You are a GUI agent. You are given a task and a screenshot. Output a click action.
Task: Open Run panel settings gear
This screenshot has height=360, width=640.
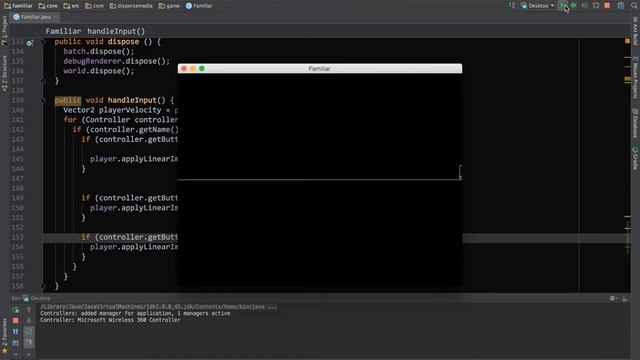point(613,298)
